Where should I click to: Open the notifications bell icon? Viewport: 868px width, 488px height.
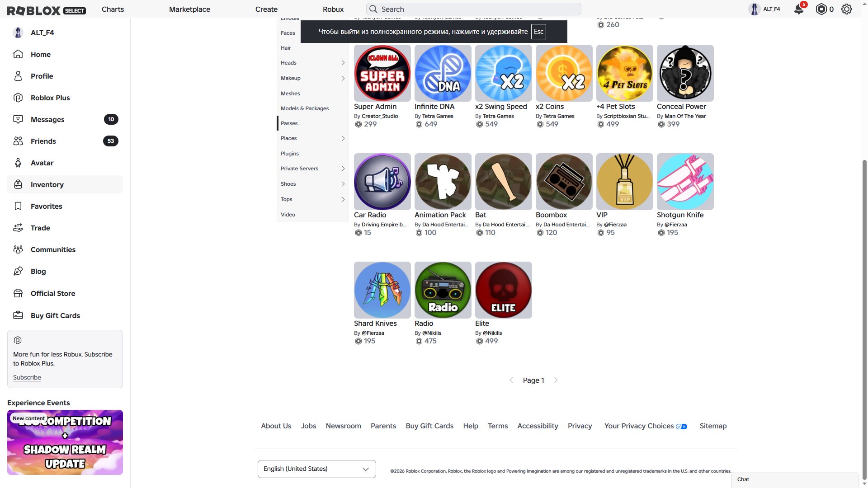coord(799,9)
